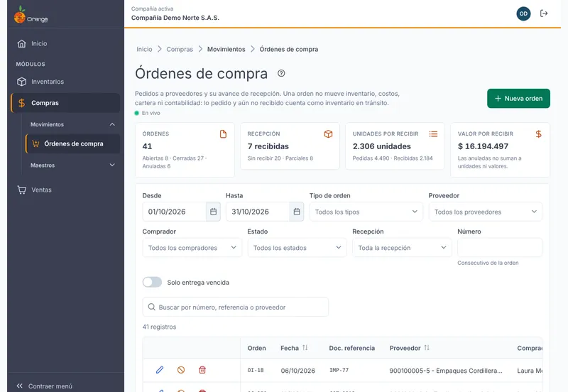Viewport: 568px width, 392px height.
Task: Click the En vivo status indicator
Action: pos(148,113)
